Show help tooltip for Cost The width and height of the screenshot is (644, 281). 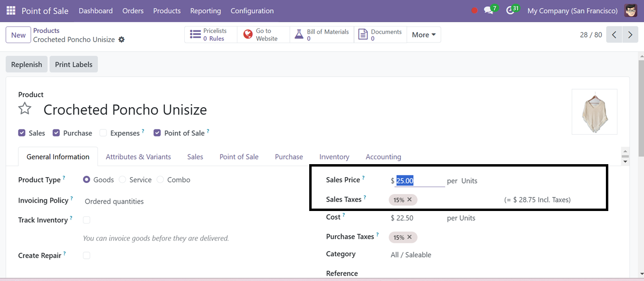344,215
